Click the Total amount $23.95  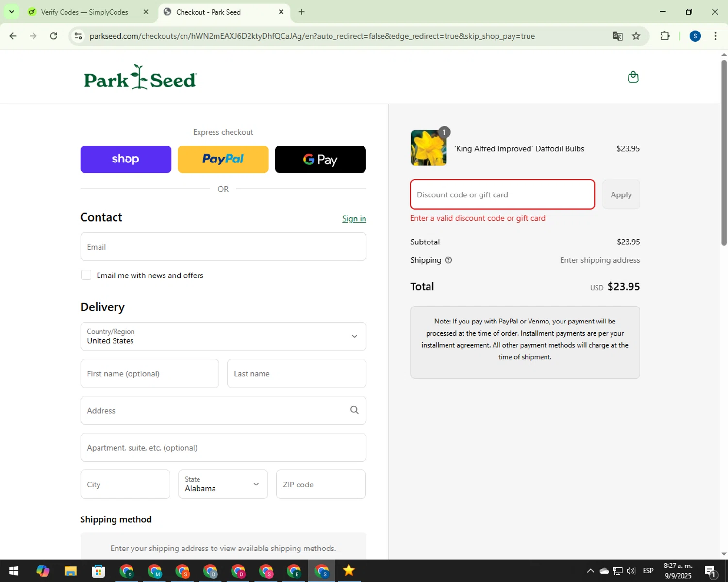(624, 287)
